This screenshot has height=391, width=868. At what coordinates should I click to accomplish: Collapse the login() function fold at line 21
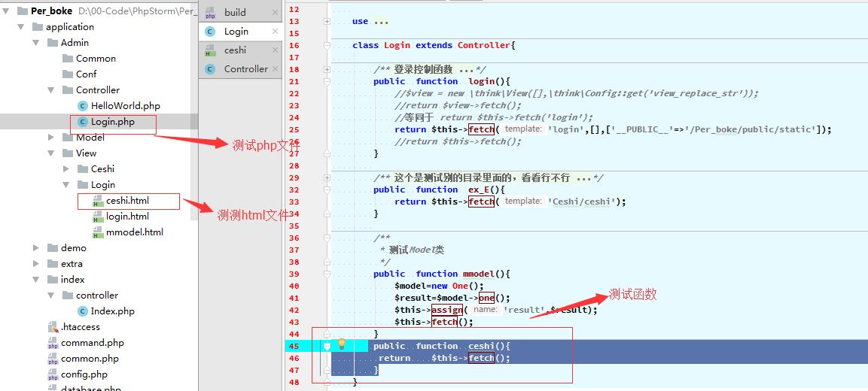[327, 82]
